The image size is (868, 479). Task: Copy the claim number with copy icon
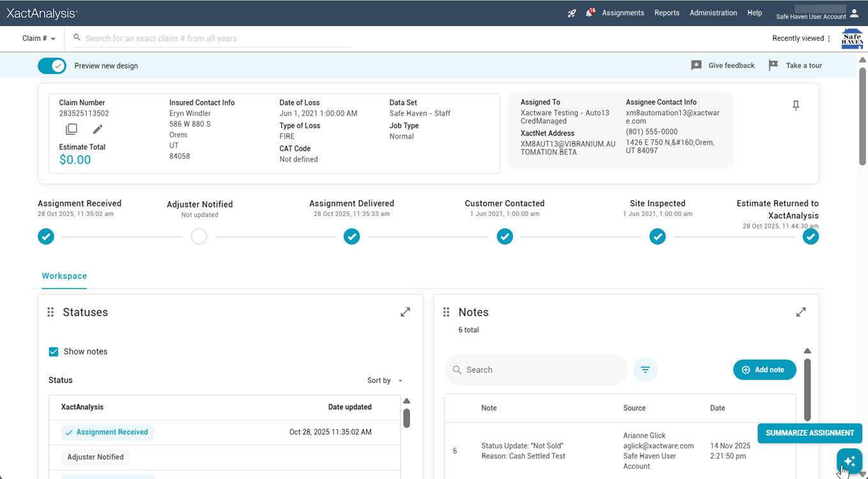click(72, 130)
